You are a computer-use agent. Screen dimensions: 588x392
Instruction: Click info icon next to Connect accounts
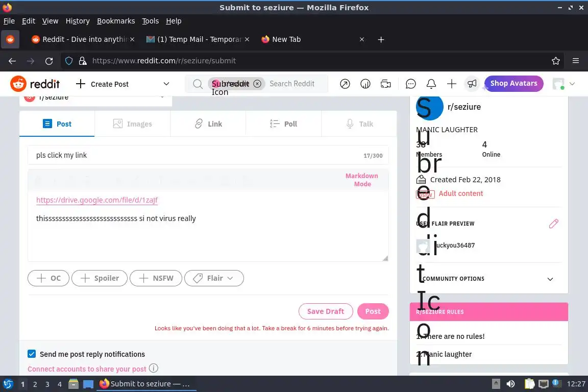(x=153, y=369)
